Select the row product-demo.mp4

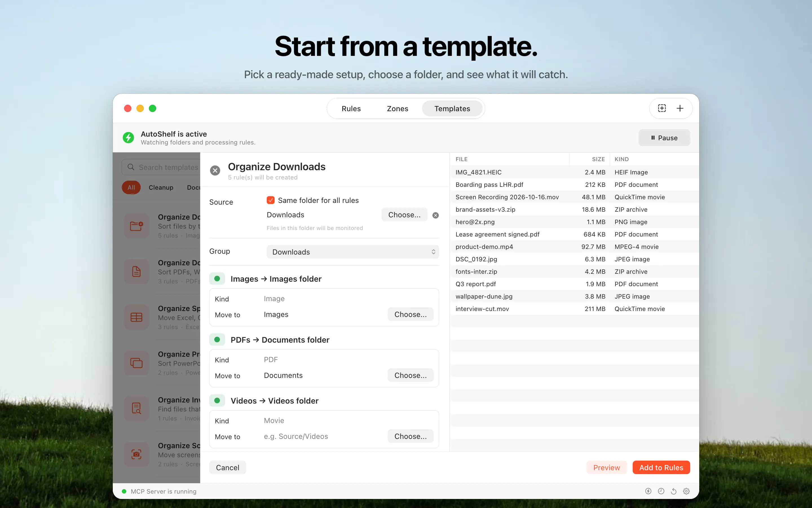click(x=574, y=247)
